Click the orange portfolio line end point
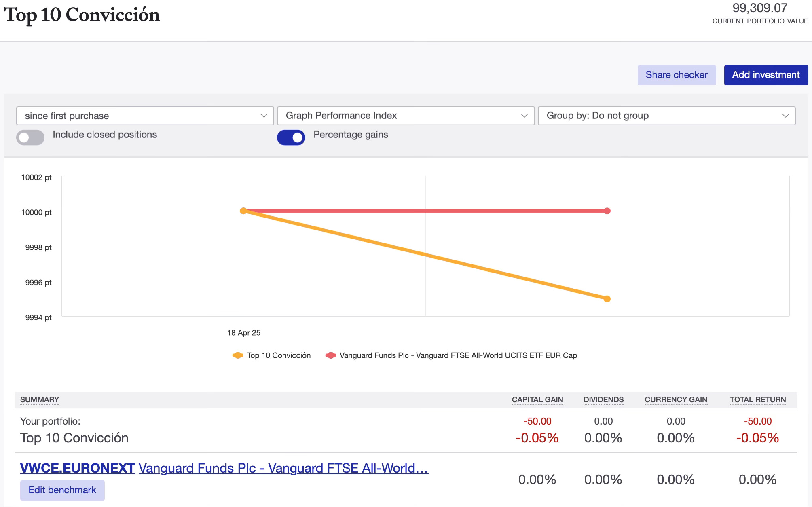This screenshot has width=812, height=507. point(607,299)
